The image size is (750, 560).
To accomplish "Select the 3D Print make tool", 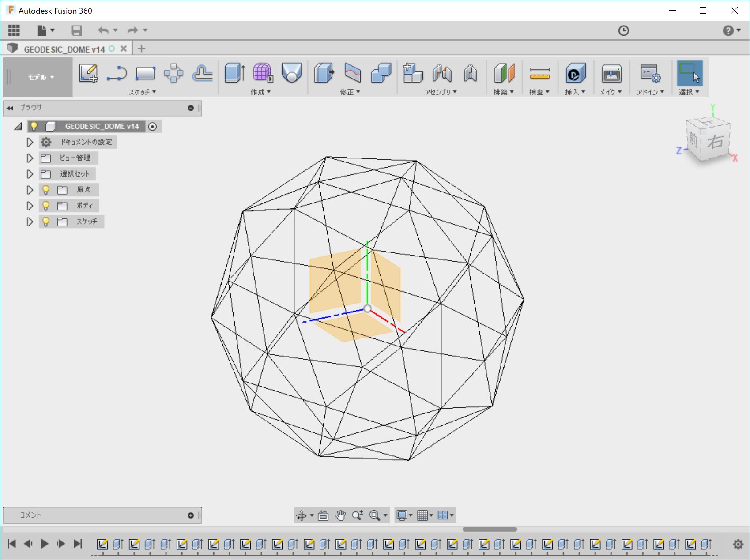I will [x=611, y=73].
